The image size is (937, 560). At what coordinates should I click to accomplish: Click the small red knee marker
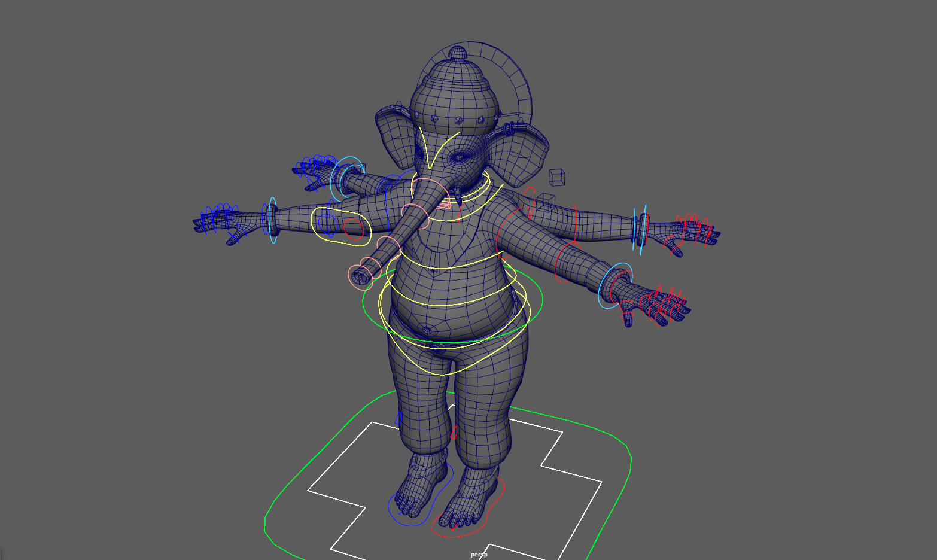pos(454,432)
